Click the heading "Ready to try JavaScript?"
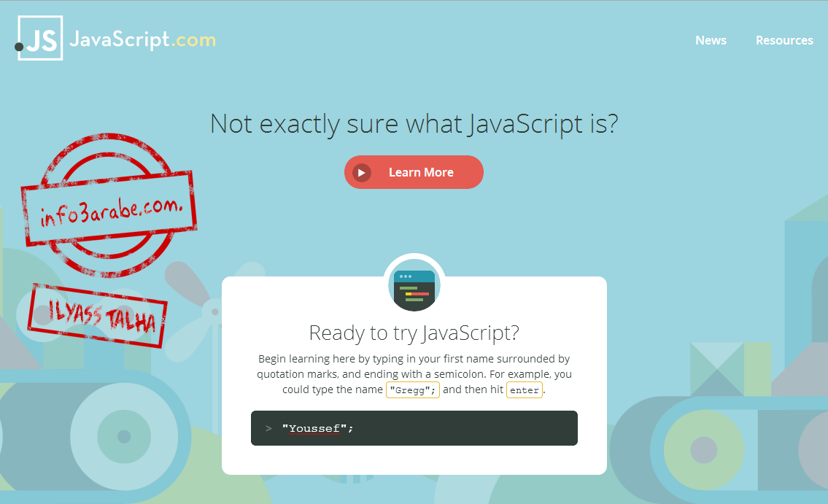The image size is (828, 504). (414, 333)
